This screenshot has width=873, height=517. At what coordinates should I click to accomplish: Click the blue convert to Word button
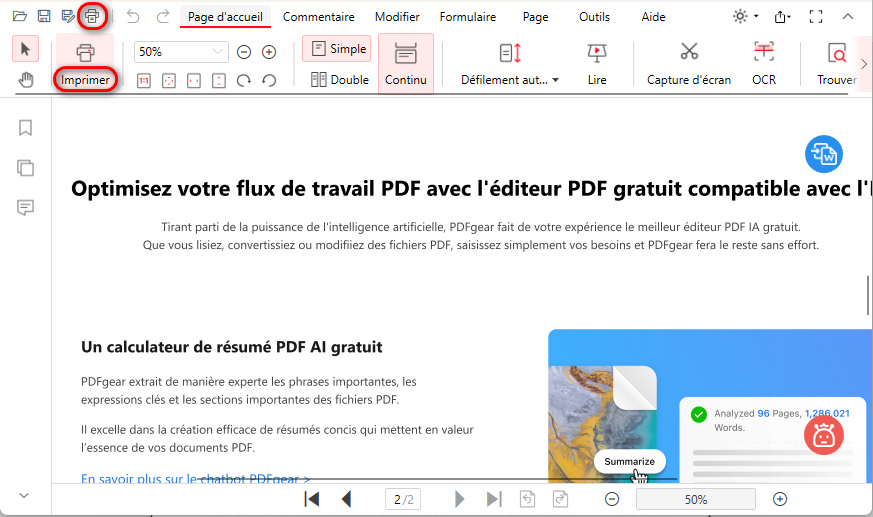(x=824, y=154)
